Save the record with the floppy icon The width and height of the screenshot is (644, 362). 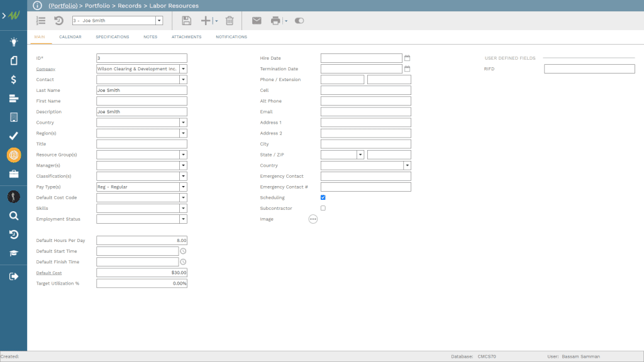186,21
